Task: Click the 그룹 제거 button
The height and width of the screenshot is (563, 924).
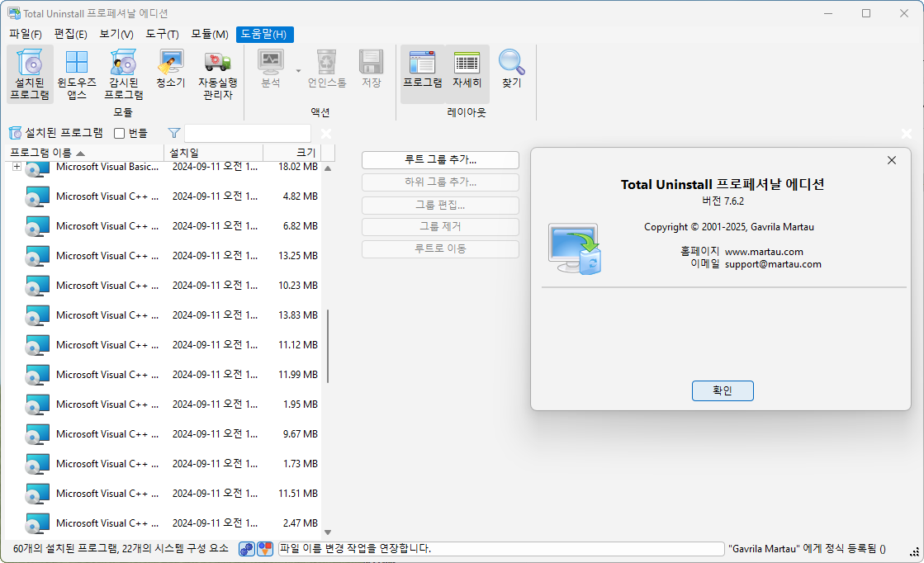Action: pyautogui.click(x=440, y=227)
